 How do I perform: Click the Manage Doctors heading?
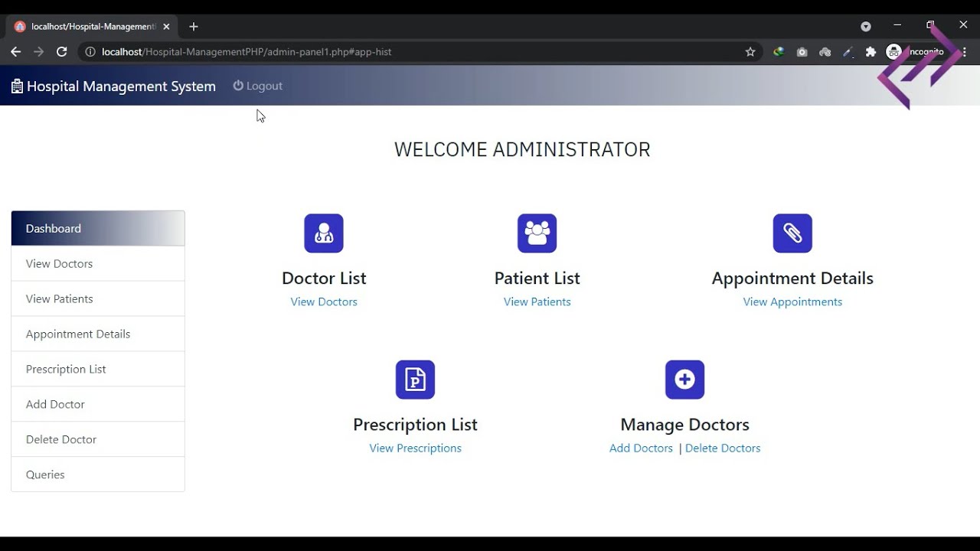[684, 424]
